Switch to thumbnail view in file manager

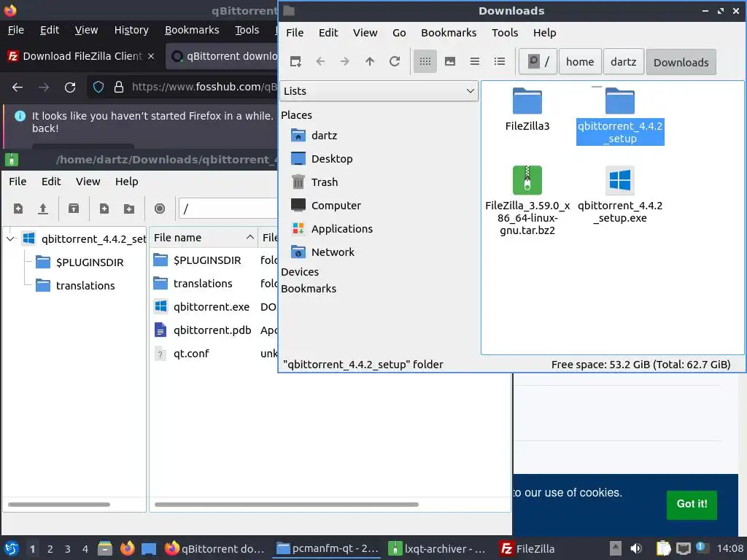(x=449, y=61)
